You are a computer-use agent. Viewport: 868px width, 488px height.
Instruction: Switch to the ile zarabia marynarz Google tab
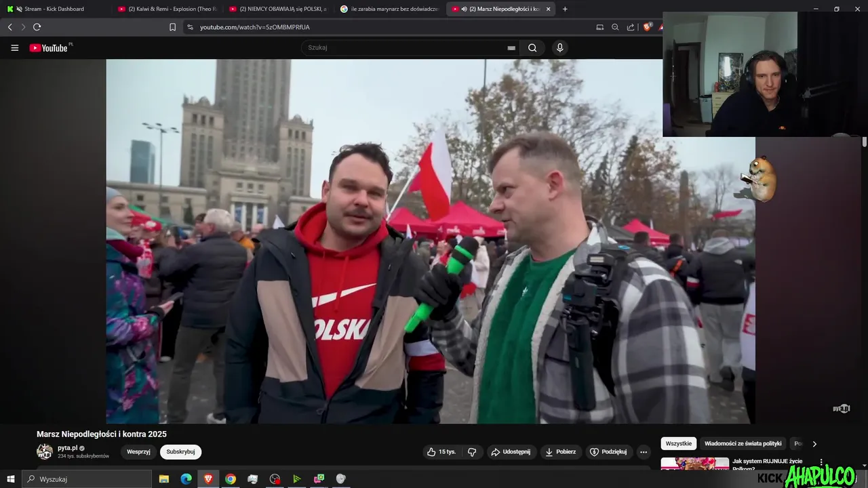[389, 9]
